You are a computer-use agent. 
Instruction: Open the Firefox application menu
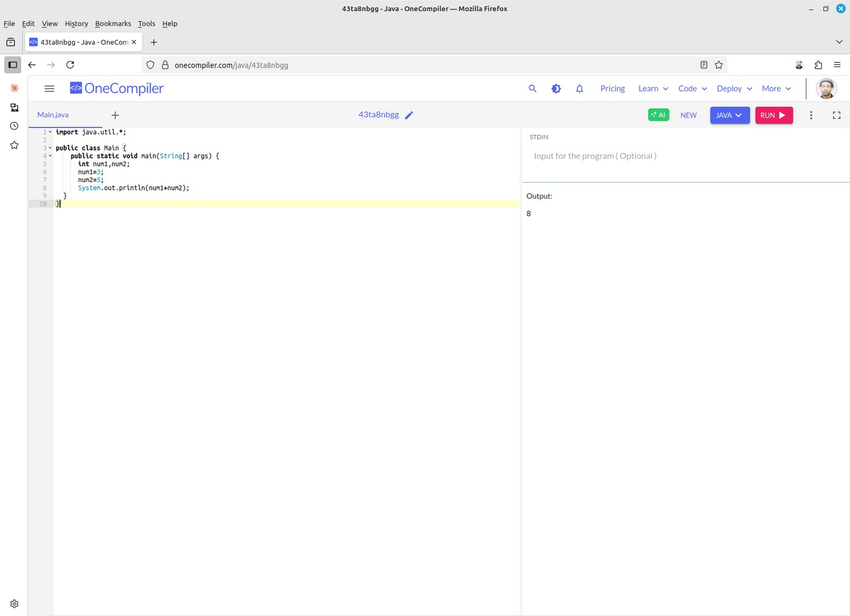[x=837, y=65]
